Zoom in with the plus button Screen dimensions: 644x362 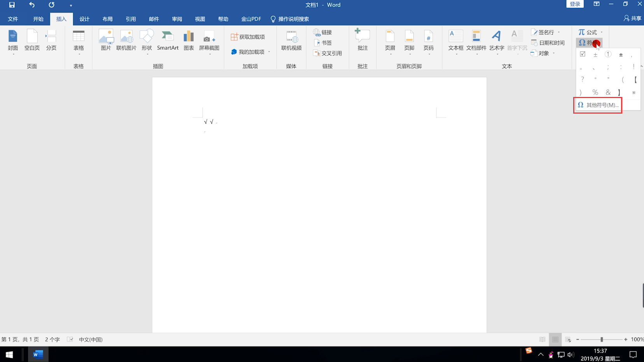tap(626, 339)
